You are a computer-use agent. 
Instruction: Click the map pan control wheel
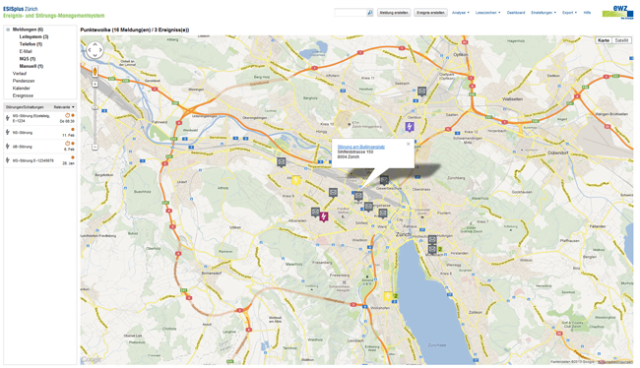point(95,50)
